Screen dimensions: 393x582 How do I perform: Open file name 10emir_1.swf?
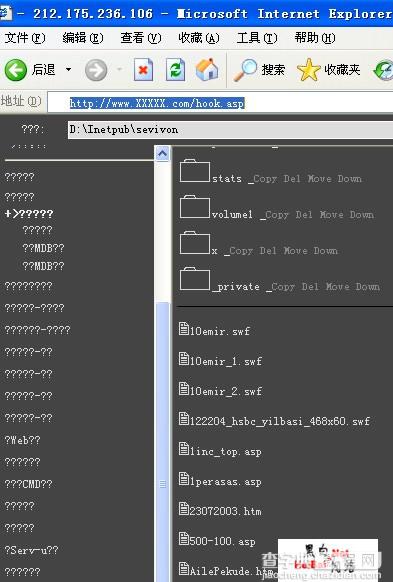click(x=226, y=361)
